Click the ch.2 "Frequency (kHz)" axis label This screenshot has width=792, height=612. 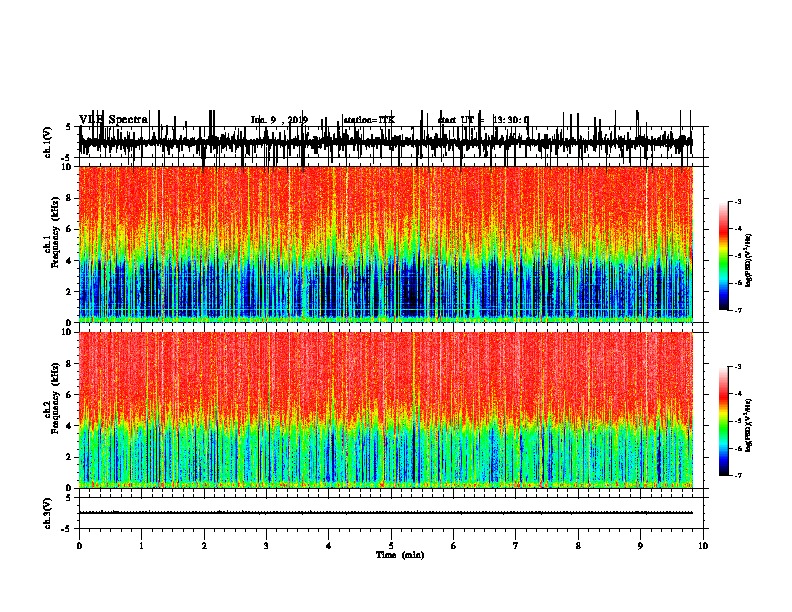pyautogui.click(x=56, y=398)
